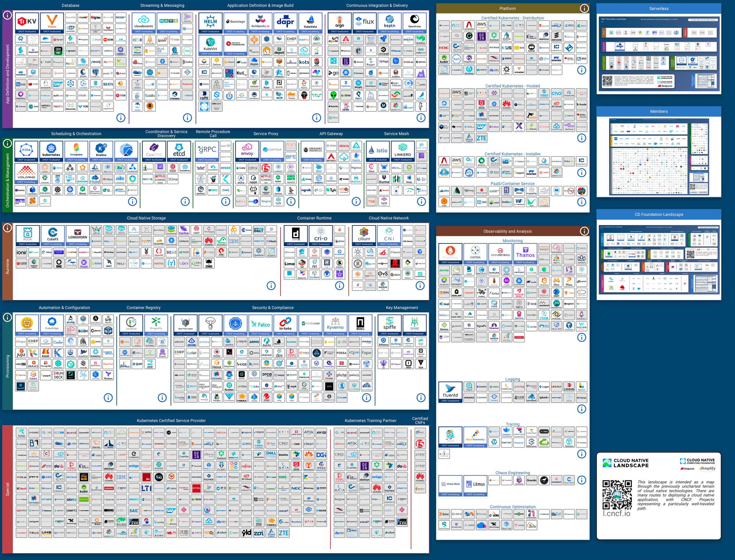Open the Envoy service proxy tile

(247, 151)
